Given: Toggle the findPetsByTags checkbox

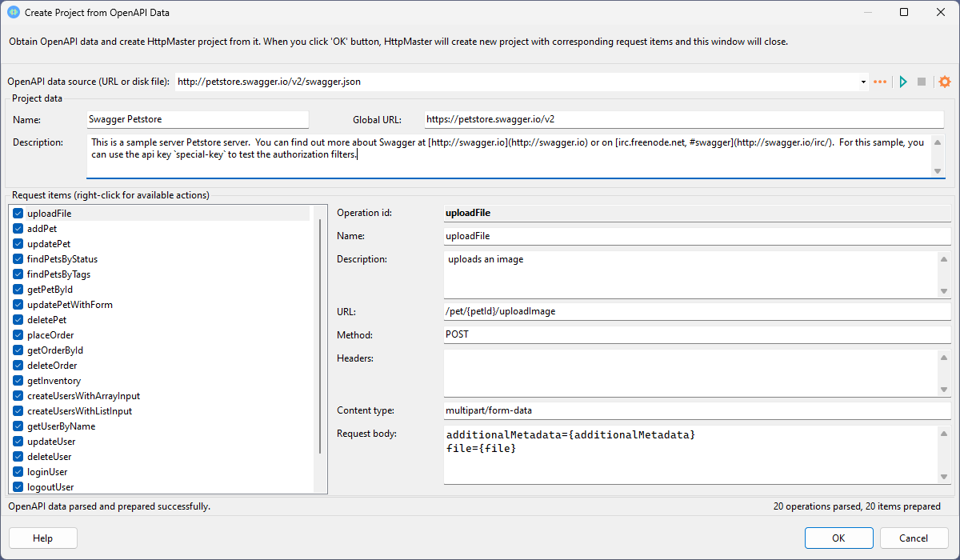Looking at the screenshot, I should click(x=18, y=274).
